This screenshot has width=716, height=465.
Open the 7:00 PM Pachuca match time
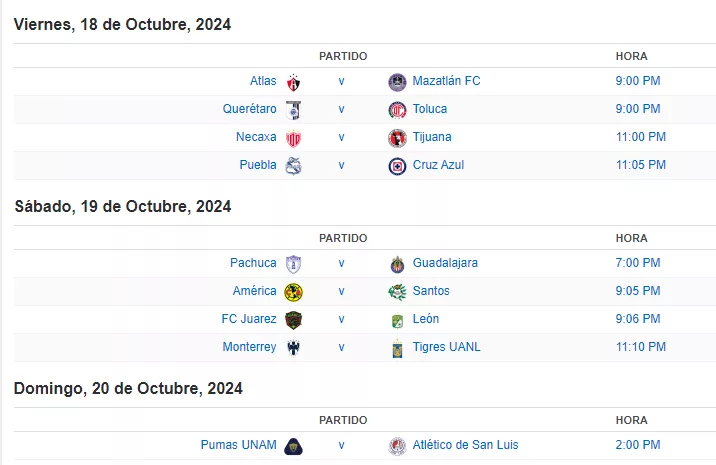click(x=638, y=263)
